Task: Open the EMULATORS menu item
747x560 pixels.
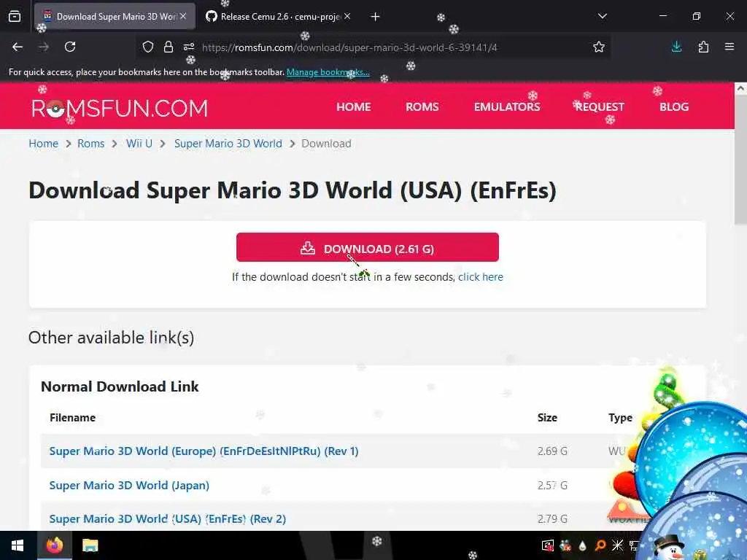Action: (507, 106)
